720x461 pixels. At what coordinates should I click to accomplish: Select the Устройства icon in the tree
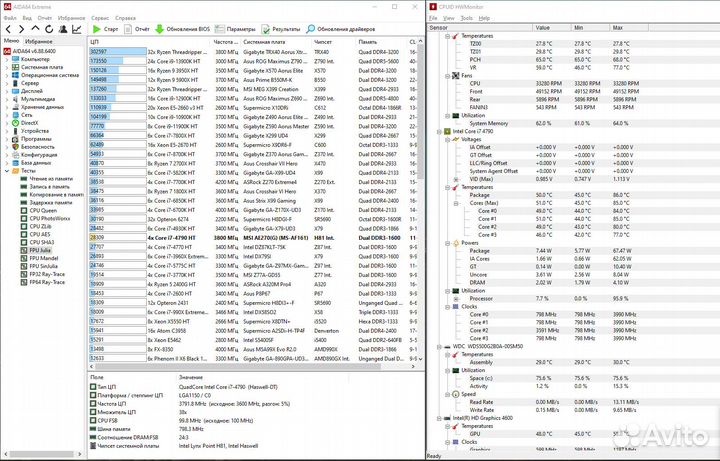point(16,131)
